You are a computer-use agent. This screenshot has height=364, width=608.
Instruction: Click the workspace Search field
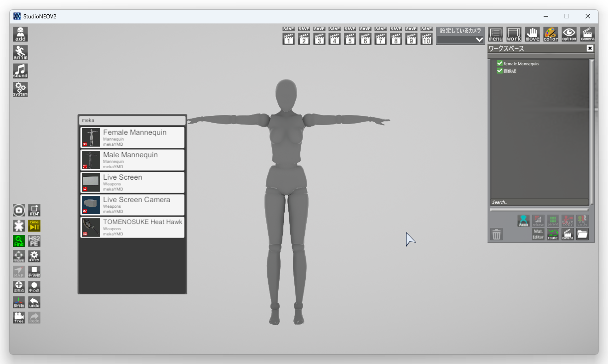tap(539, 202)
